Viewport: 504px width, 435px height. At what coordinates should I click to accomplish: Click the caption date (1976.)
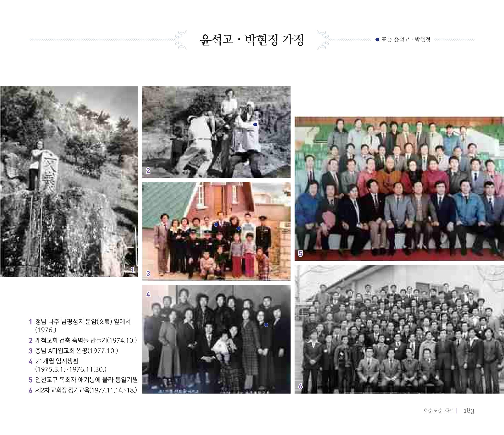tap(46, 330)
